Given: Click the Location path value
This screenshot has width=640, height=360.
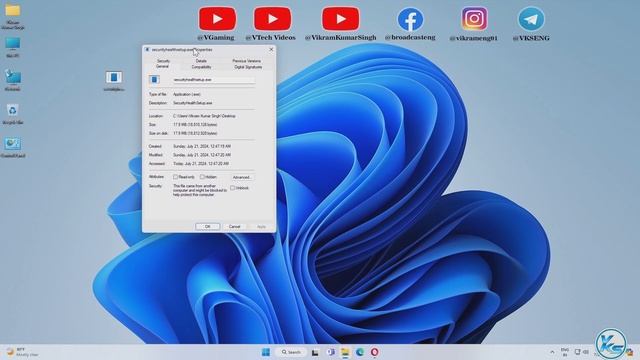Looking at the screenshot, I should (x=204, y=116).
